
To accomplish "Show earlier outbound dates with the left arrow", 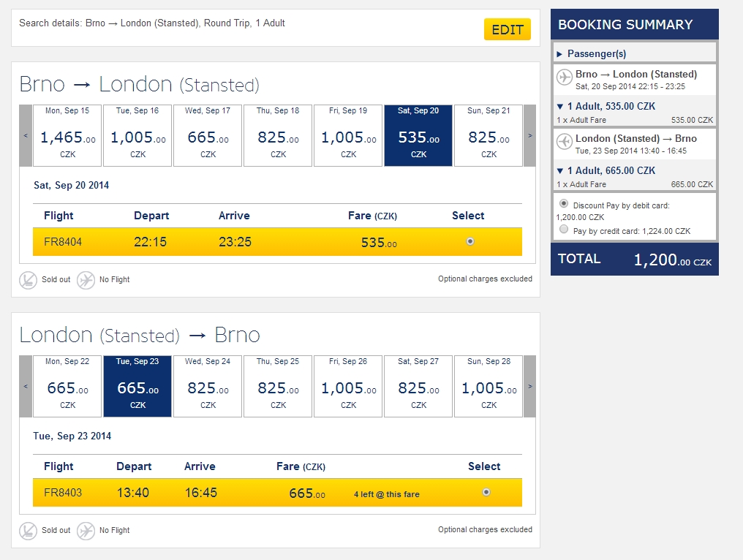I will tap(26, 135).
